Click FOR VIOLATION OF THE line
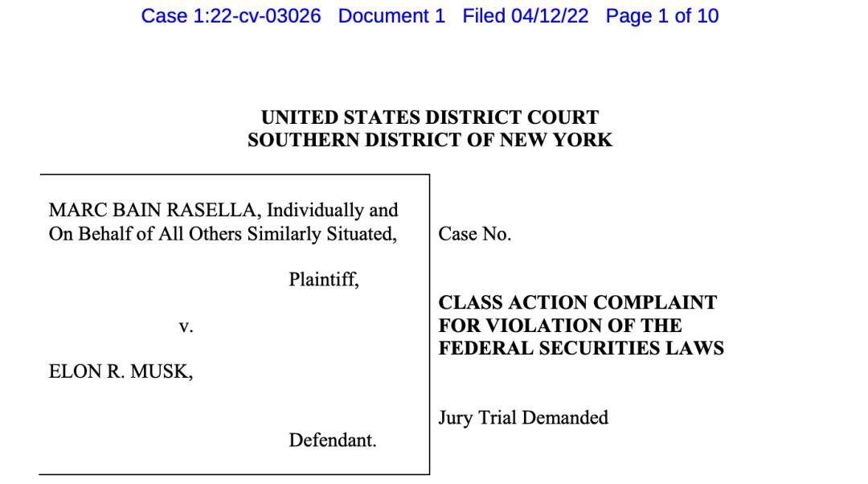This screenshot has height=484, width=868. tap(559, 325)
